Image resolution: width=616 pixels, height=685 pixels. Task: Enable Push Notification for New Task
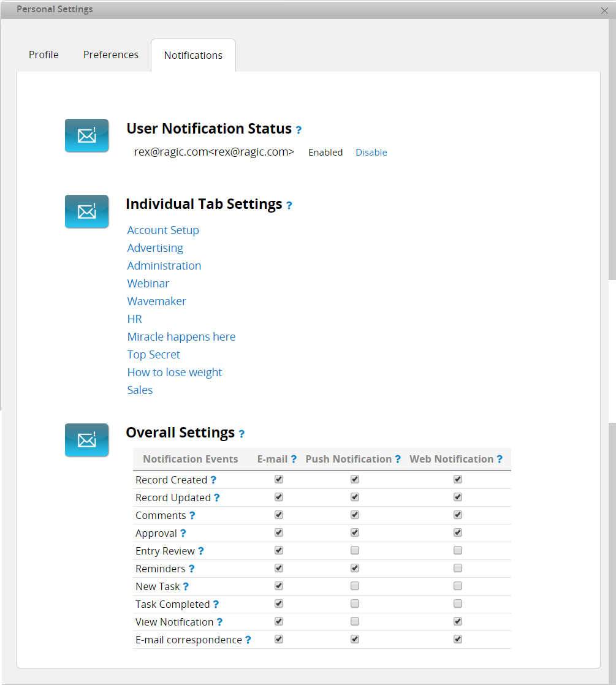point(355,586)
